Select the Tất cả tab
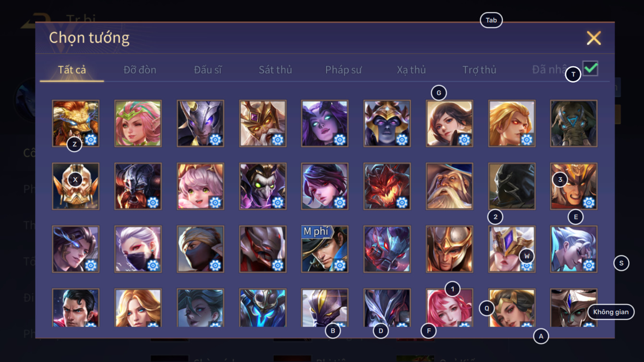Viewport: 644px width, 362px height. point(72,70)
